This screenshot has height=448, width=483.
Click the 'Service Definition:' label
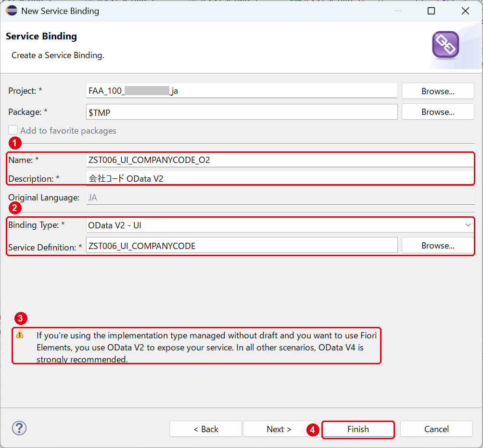(x=45, y=248)
